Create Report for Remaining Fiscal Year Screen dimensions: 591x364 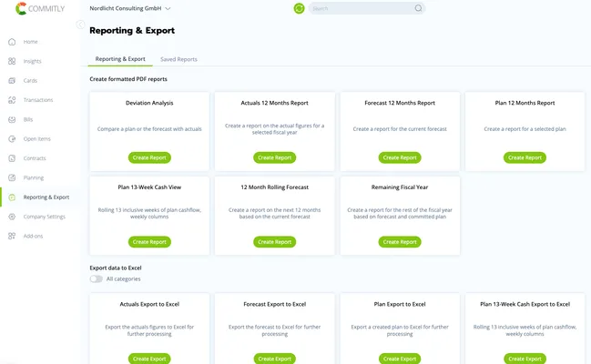(400, 242)
